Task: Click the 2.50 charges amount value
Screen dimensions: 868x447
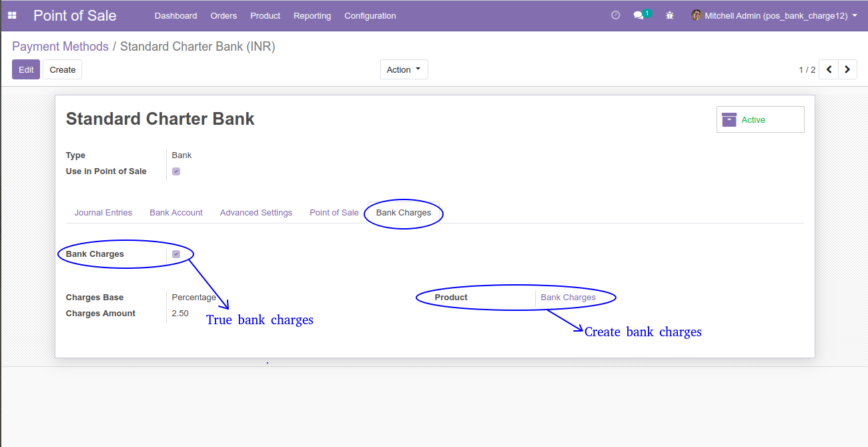Action: tap(180, 314)
